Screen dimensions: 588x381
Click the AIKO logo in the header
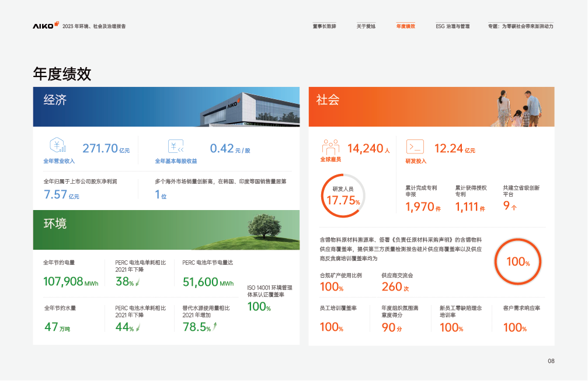(x=46, y=26)
